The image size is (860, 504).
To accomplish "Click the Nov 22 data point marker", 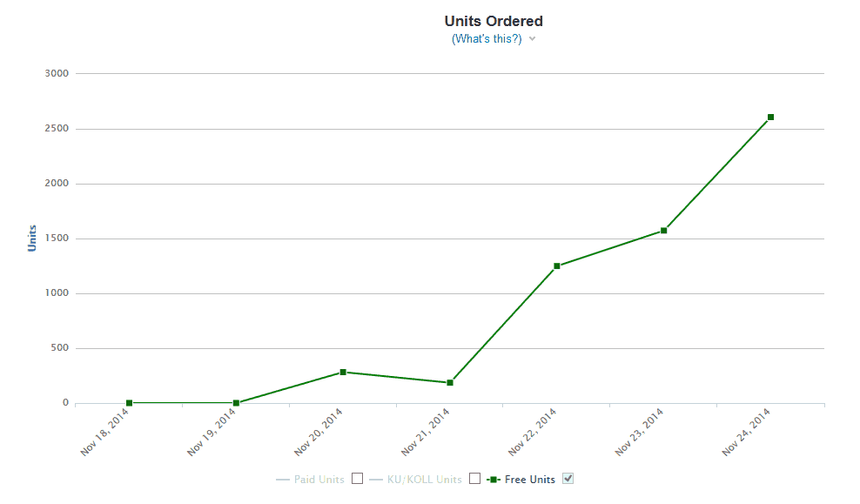I will tap(556, 266).
